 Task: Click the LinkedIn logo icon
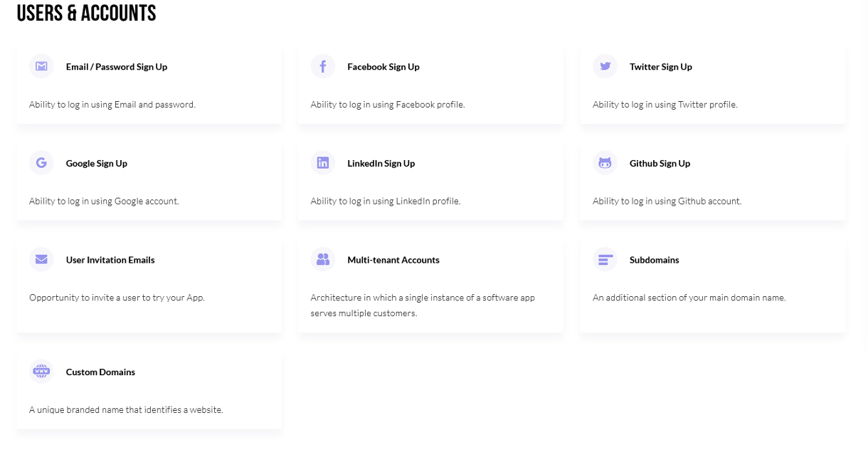pos(323,163)
